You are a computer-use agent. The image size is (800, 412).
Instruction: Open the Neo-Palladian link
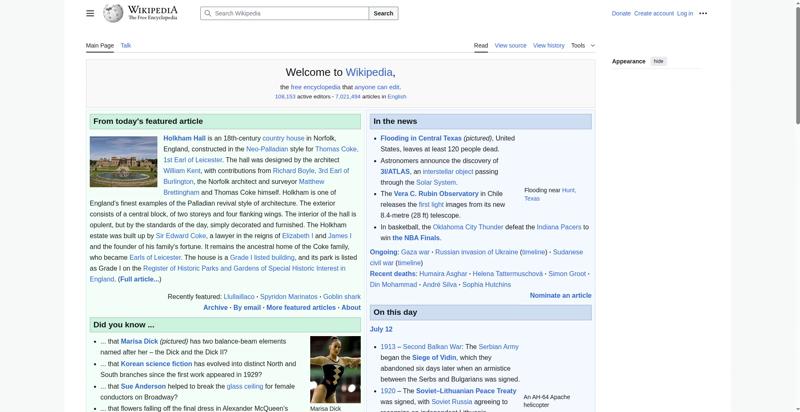[267, 149]
